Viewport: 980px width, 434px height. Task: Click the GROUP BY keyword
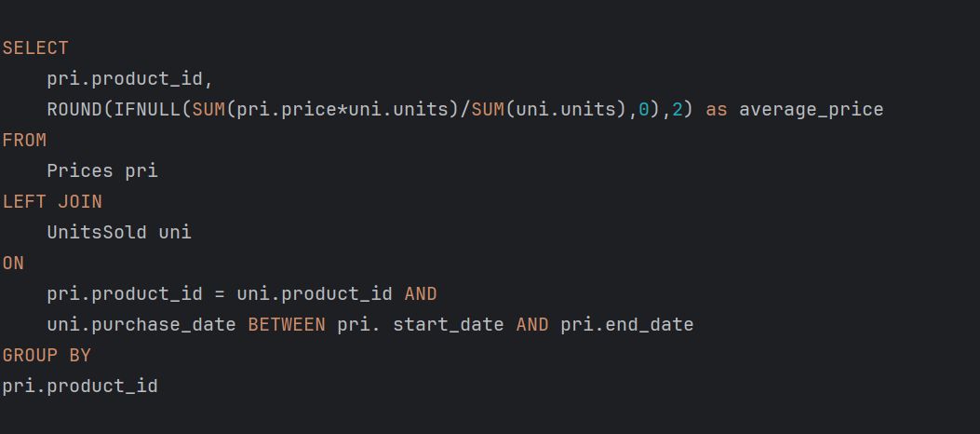tap(47, 355)
